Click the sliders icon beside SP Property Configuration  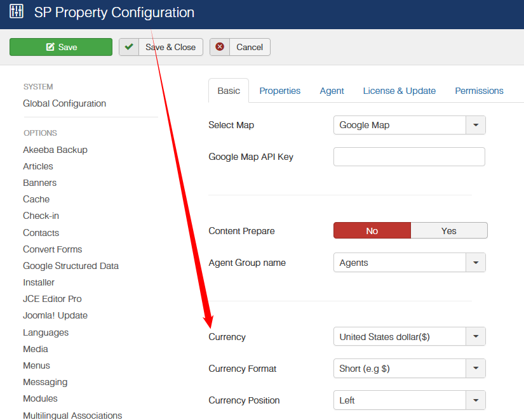[x=17, y=12]
